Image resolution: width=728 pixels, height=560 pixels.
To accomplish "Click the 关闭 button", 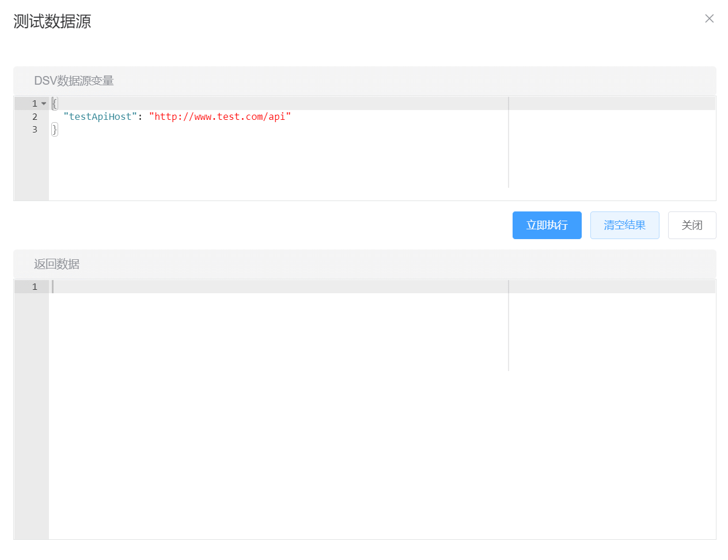I will 692,225.
